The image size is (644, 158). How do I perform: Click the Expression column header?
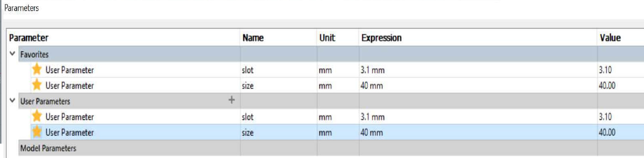[x=381, y=38]
